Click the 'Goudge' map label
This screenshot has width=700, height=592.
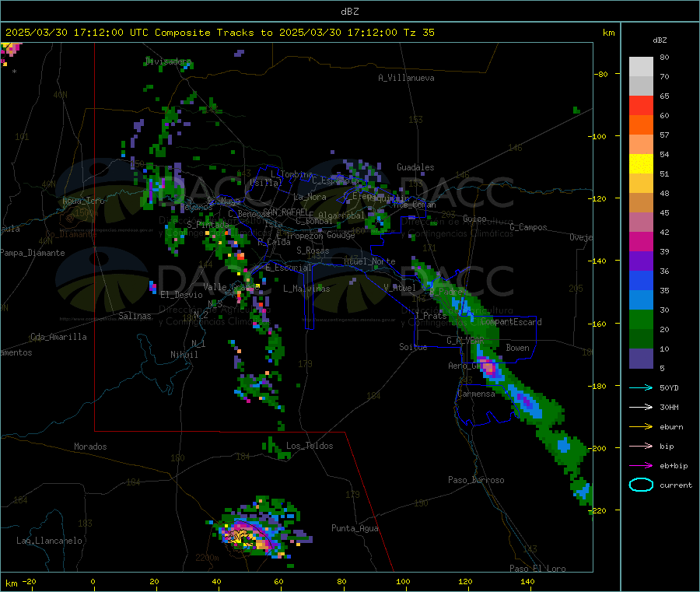coord(341,235)
